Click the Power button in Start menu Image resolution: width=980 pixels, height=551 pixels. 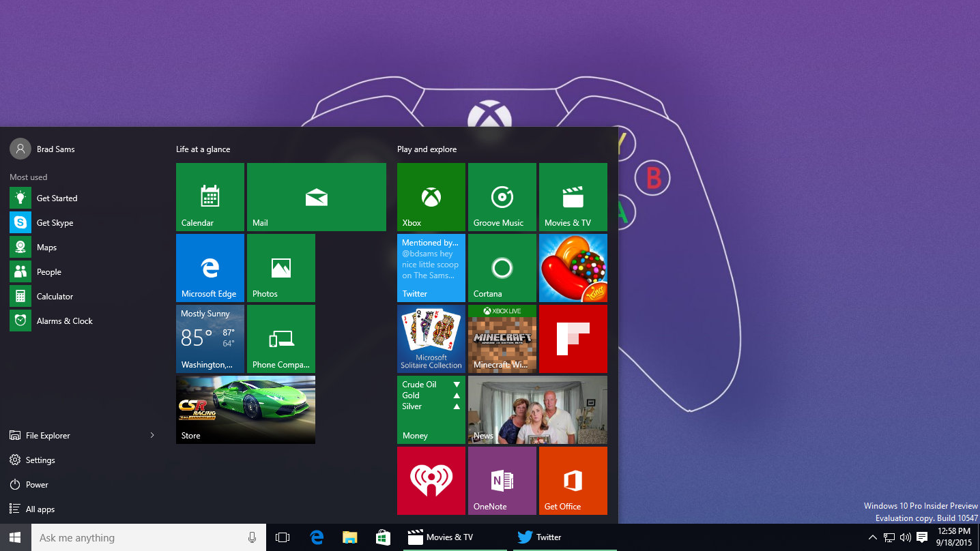click(82, 485)
